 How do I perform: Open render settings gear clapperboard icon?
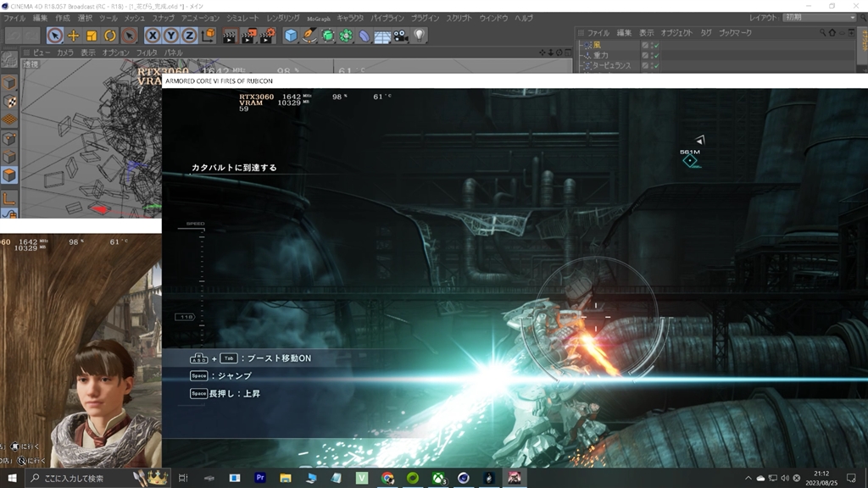tap(267, 36)
